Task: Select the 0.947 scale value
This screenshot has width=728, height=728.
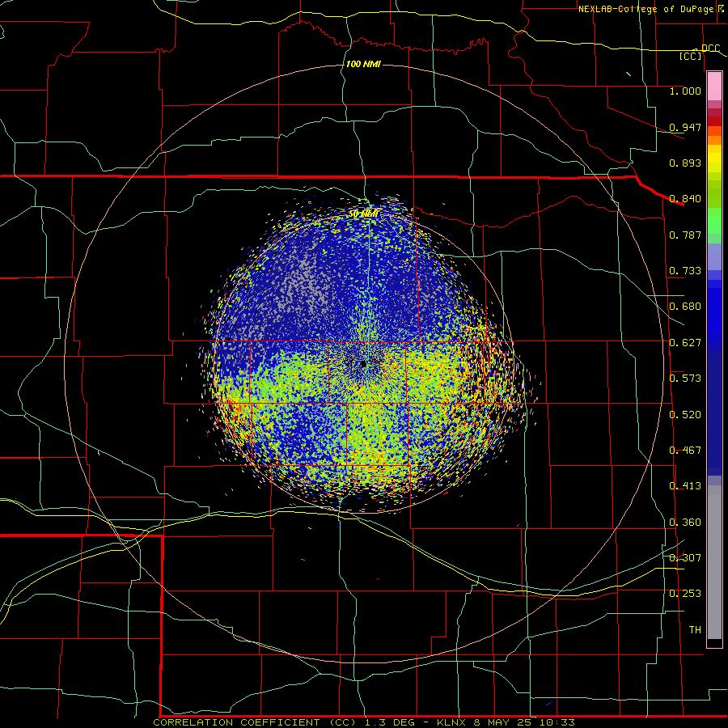Action: pos(685,127)
